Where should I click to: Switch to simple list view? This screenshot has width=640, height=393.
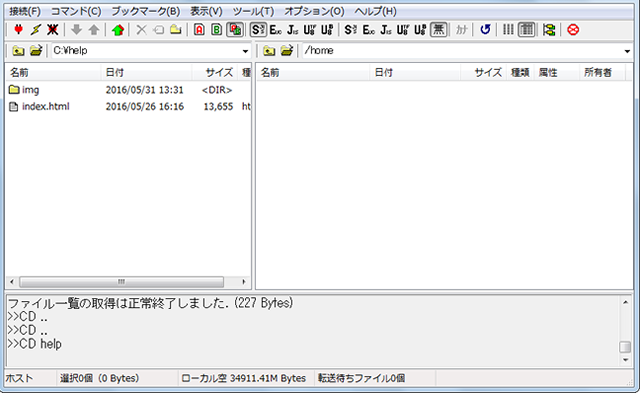pos(508,30)
